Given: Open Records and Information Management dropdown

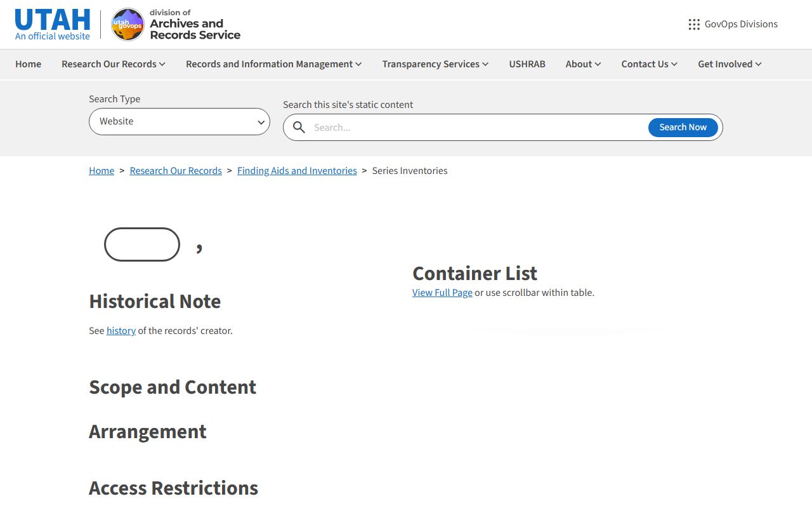Looking at the screenshot, I should [x=273, y=64].
